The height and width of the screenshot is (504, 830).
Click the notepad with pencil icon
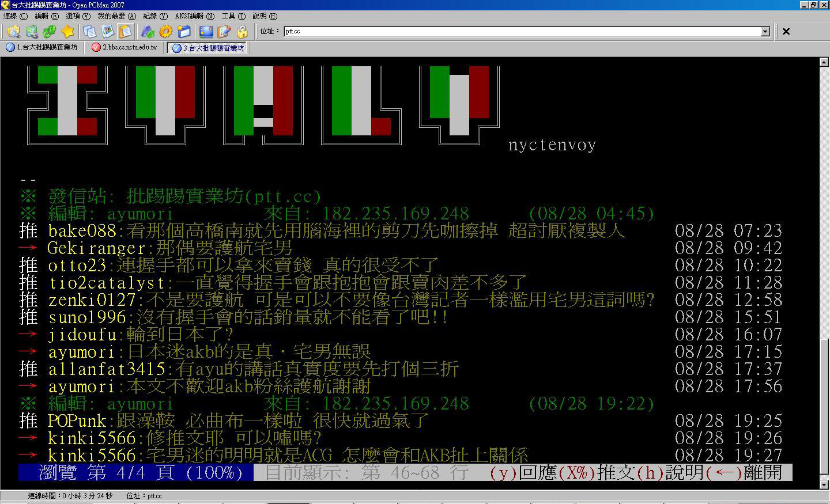(x=224, y=31)
